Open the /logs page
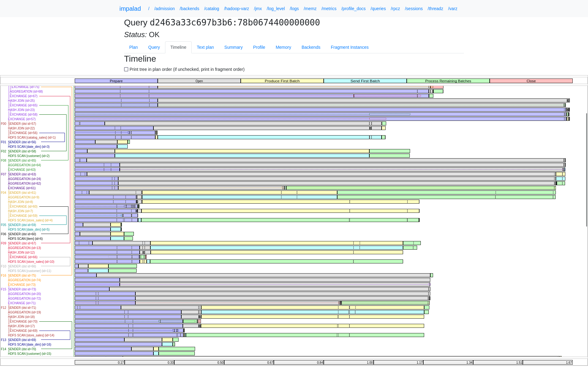Screen dimensions: 588x368 point(294,9)
